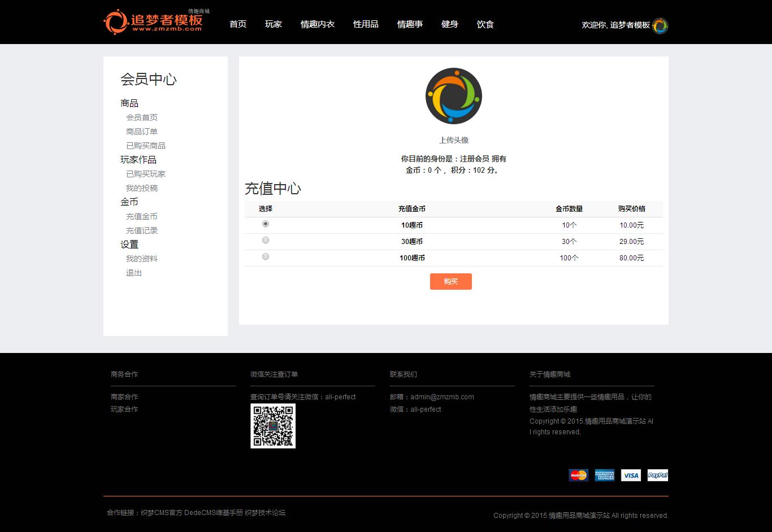Screen dimensions: 772x532
Task: Open 商品订单 in the sidebar
Action: click(142, 132)
